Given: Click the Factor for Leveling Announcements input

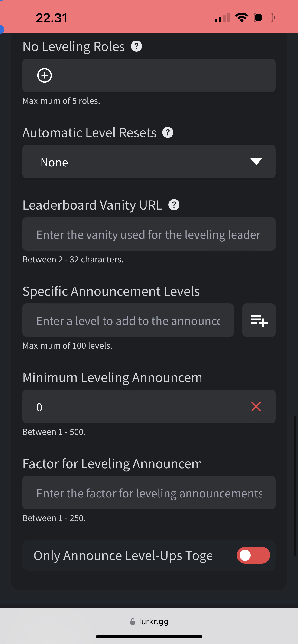Looking at the screenshot, I should click(149, 493).
